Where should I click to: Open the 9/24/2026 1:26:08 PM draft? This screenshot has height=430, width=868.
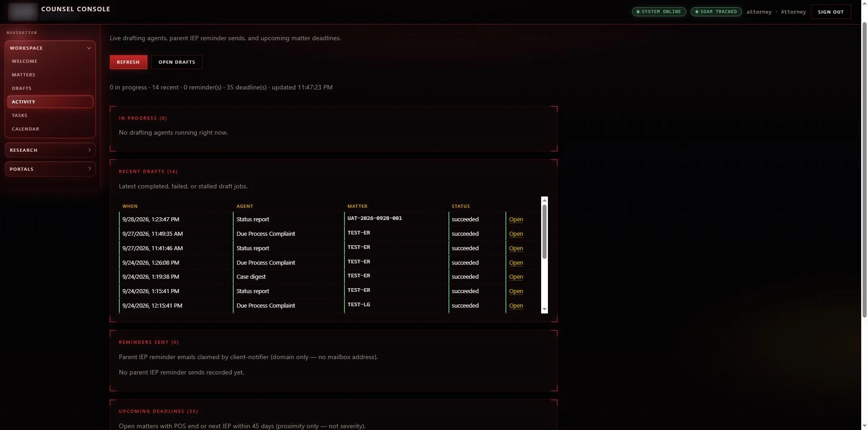point(516,263)
